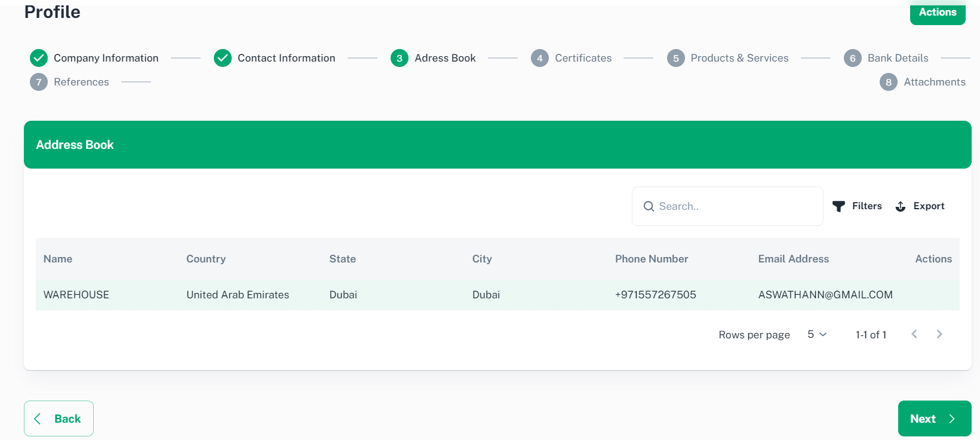This screenshot has height=440, width=980.
Task: Click the funnel Filters icon
Action: click(x=838, y=206)
